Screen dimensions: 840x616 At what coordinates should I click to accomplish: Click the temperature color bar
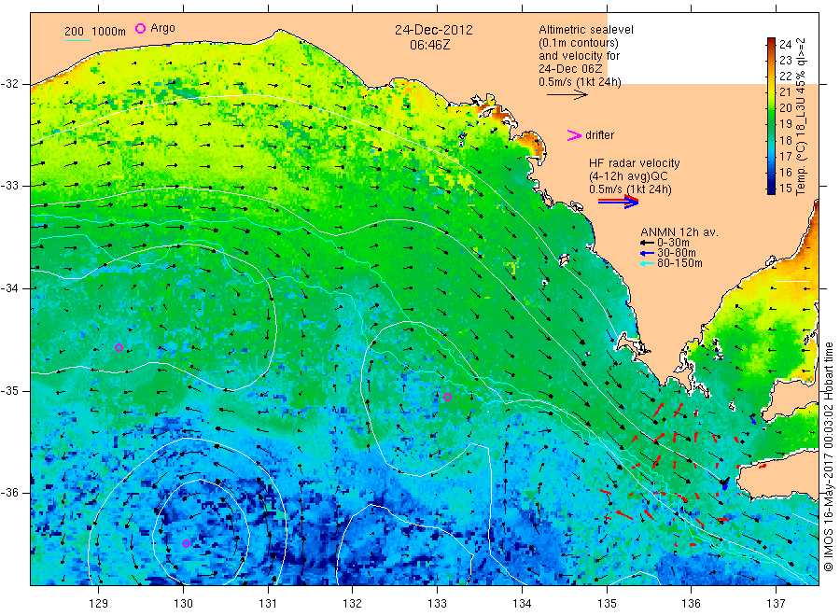tap(772, 116)
